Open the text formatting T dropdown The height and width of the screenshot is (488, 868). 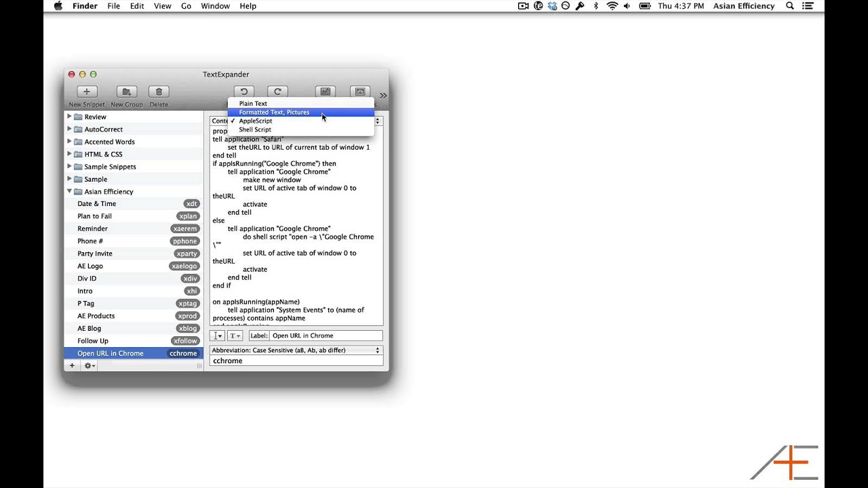[x=235, y=335]
